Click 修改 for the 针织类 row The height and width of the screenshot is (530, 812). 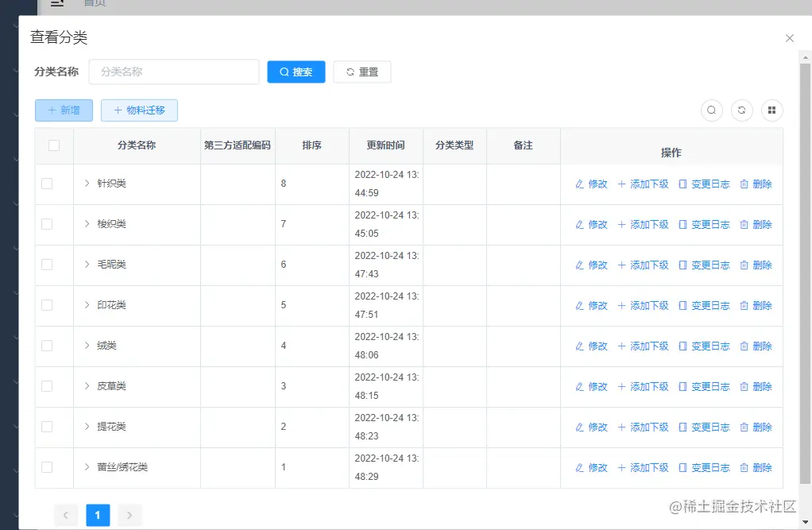click(x=591, y=184)
